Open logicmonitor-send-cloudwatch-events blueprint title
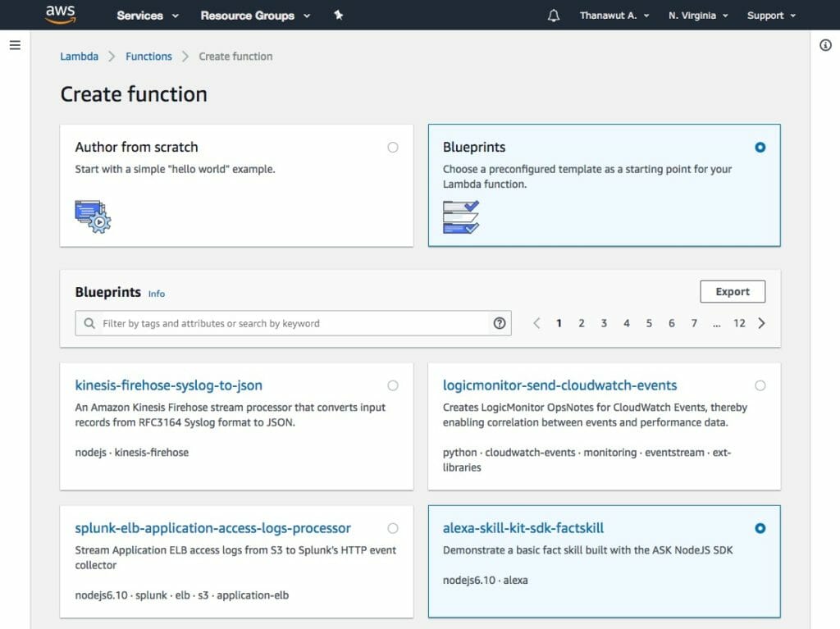 tap(559, 385)
